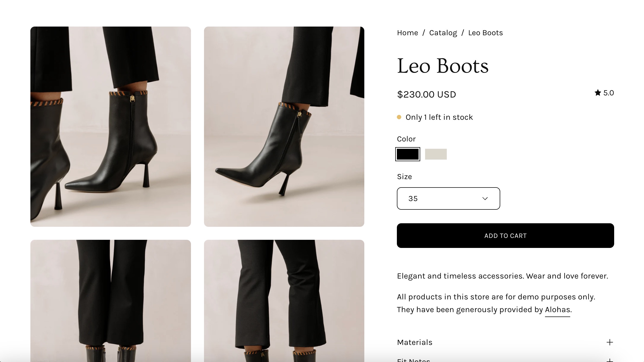Select the black color option
Viewport: 644px width, 362px height.
point(407,154)
